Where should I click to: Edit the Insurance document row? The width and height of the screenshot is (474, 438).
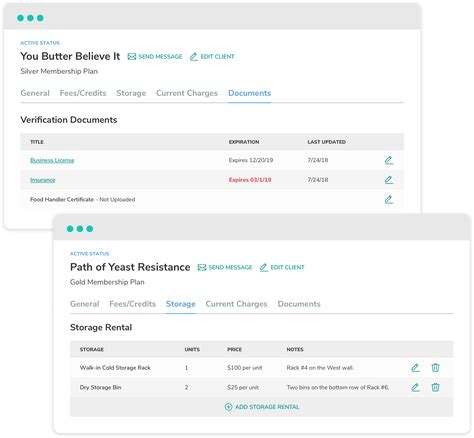pyautogui.click(x=389, y=180)
